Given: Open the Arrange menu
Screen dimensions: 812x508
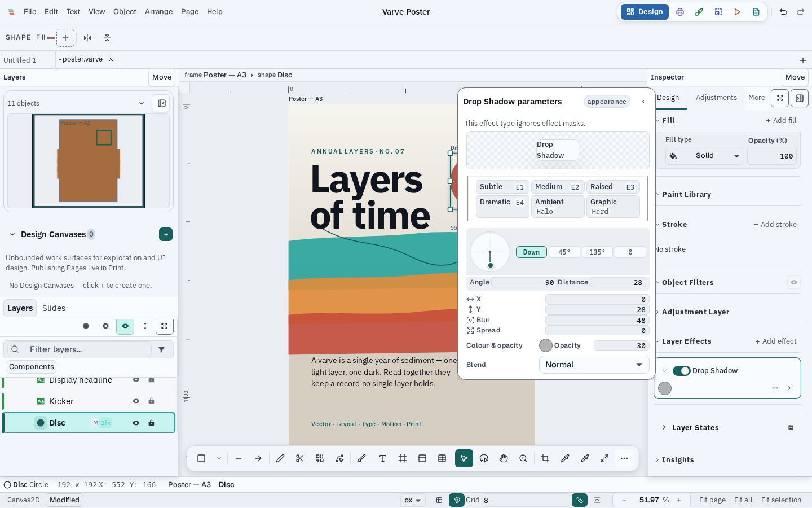Looking at the screenshot, I should click(159, 12).
